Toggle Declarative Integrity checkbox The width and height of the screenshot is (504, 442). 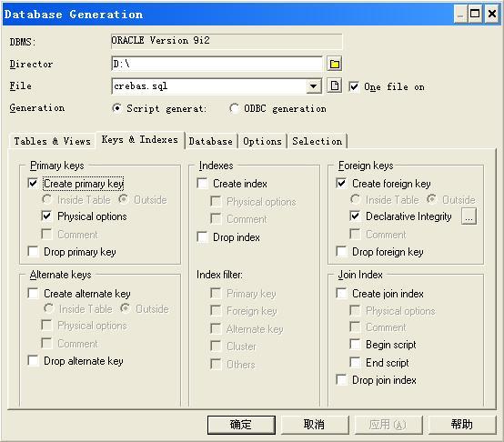pos(355,216)
